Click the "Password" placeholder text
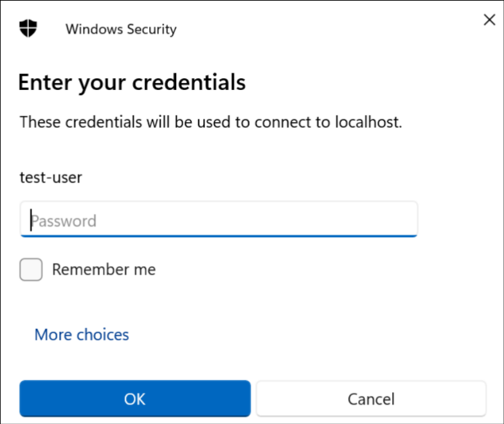 click(64, 221)
